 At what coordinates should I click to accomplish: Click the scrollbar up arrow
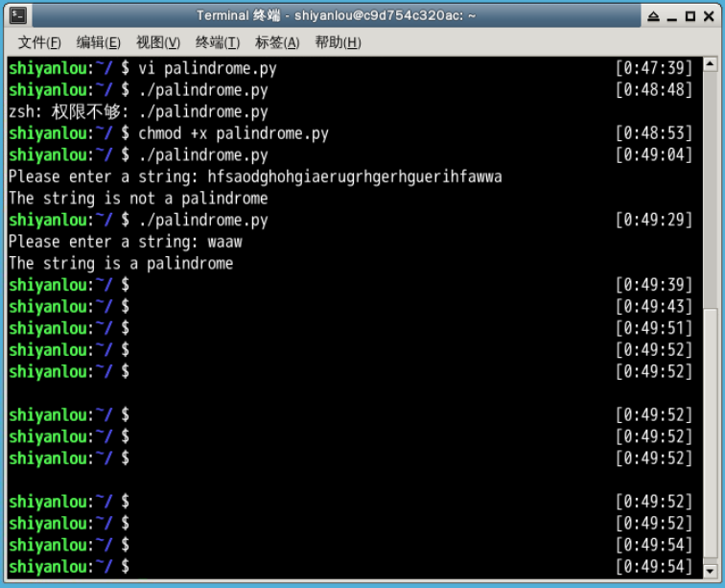(x=711, y=64)
